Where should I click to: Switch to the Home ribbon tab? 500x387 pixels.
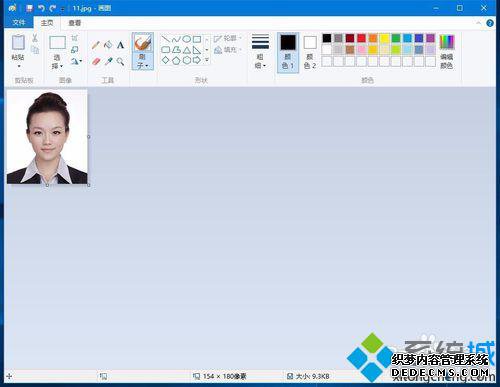click(x=47, y=23)
